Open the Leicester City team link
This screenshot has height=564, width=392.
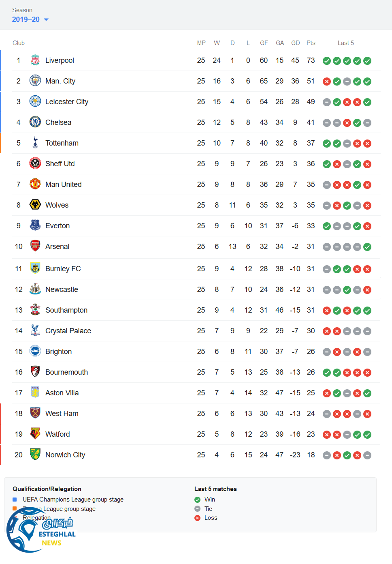tap(67, 102)
